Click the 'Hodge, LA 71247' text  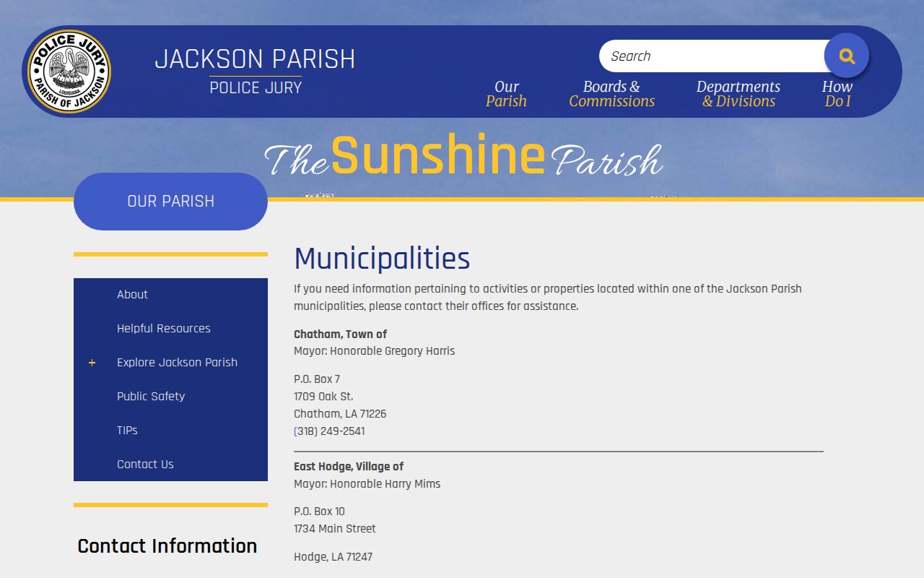334,557
